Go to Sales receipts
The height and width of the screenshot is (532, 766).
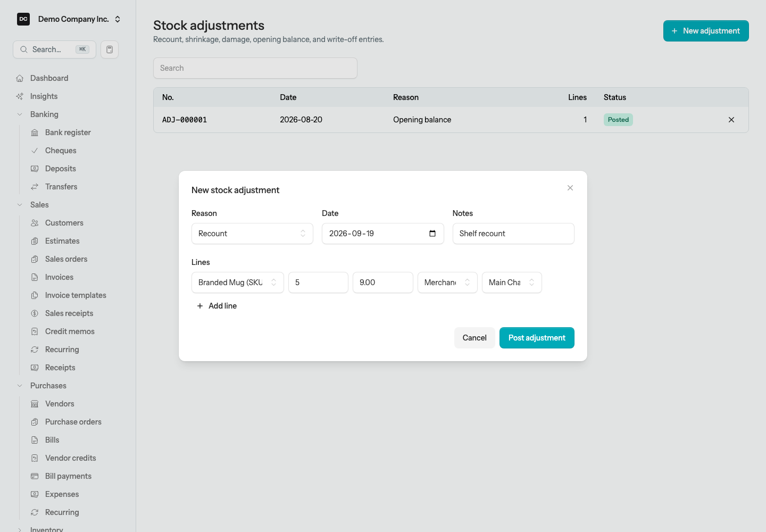tap(69, 313)
